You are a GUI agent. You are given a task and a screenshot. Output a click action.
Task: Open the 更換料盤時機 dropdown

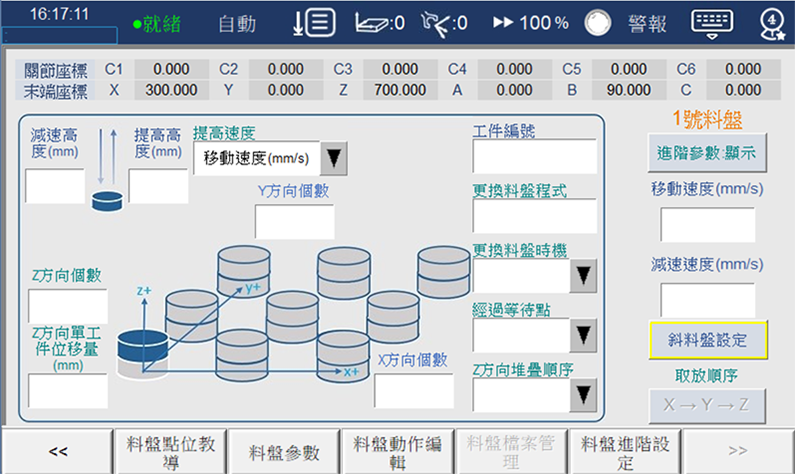point(583,275)
